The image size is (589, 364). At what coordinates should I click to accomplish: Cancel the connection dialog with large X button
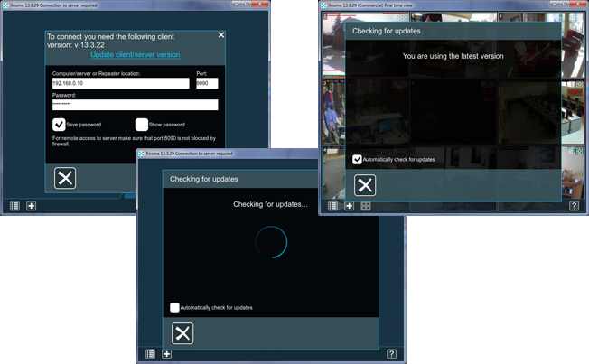(65, 178)
